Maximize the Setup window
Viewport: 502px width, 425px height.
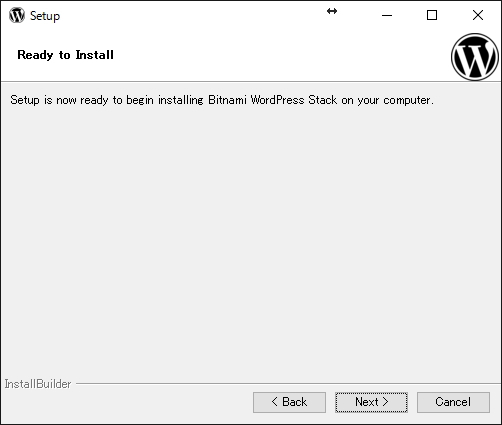pyautogui.click(x=432, y=15)
